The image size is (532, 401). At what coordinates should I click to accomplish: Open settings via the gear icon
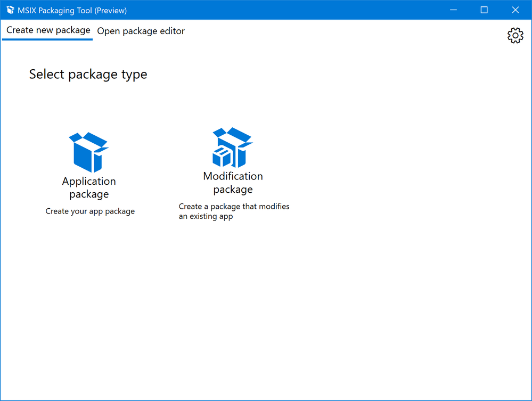point(515,35)
